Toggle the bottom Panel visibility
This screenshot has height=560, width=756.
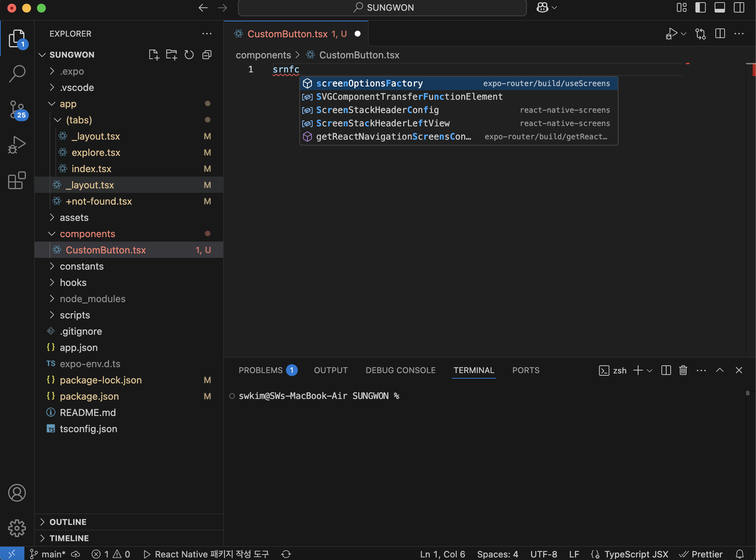coord(719,8)
